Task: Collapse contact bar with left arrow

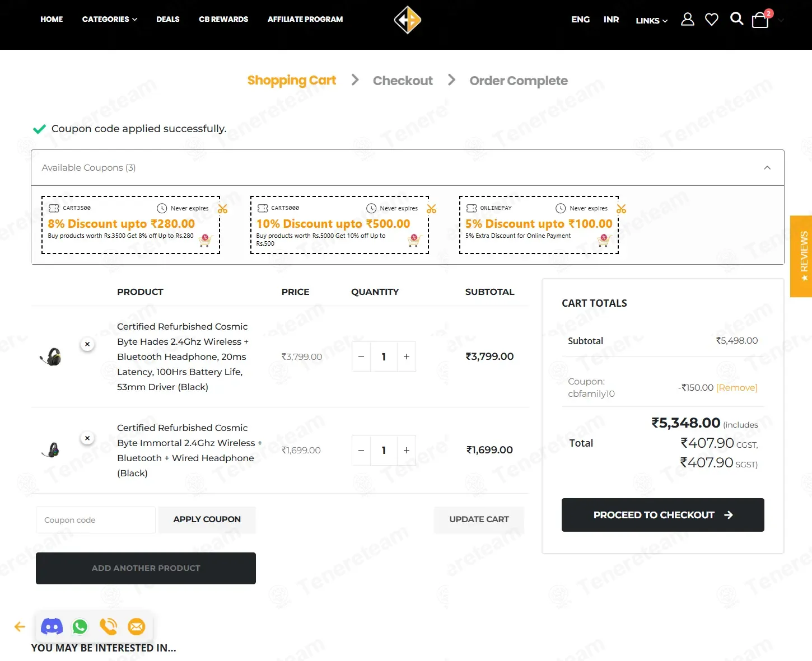Action: point(20,627)
